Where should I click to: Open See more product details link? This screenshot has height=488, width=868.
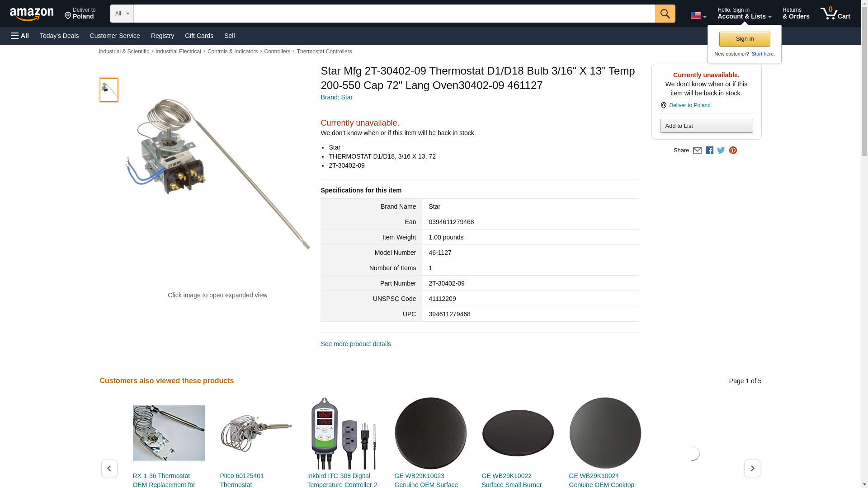356,344
